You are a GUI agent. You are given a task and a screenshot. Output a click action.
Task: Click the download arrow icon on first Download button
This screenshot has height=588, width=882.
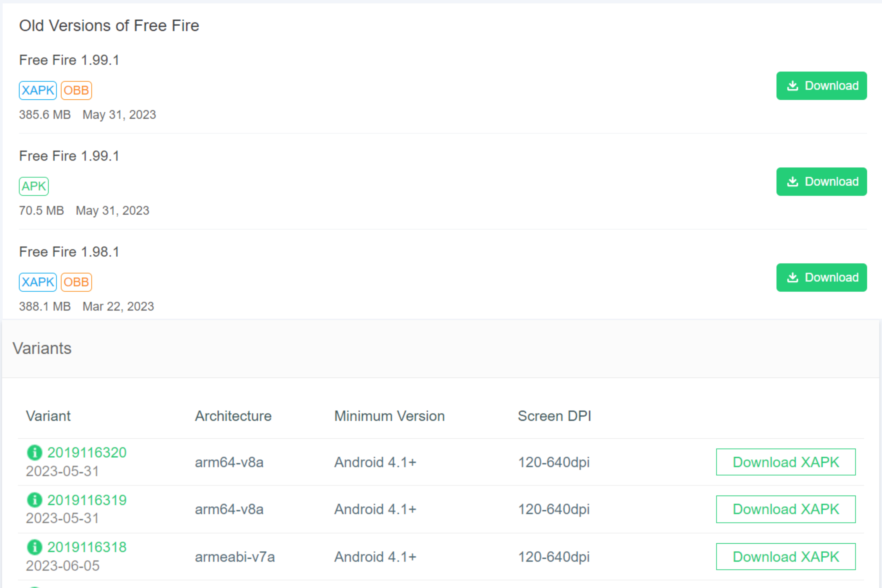[792, 86]
